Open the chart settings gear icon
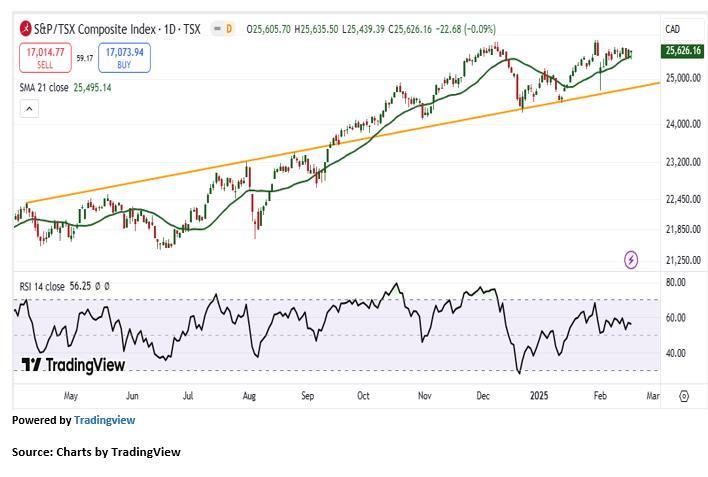This screenshot has width=708, height=477. [x=684, y=396]
